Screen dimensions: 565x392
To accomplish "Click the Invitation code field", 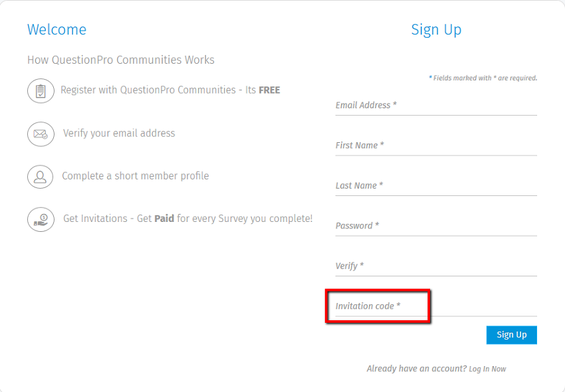I will tap(436, 306).
